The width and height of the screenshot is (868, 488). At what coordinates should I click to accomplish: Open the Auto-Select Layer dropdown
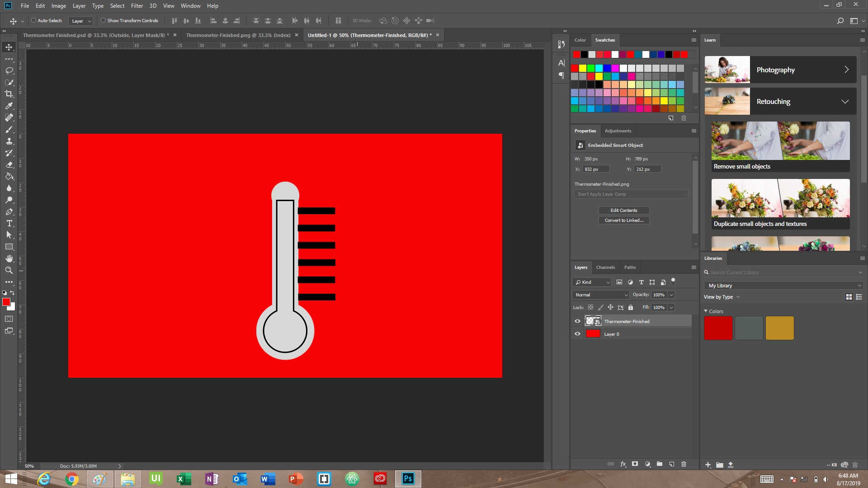coord(81,21)
